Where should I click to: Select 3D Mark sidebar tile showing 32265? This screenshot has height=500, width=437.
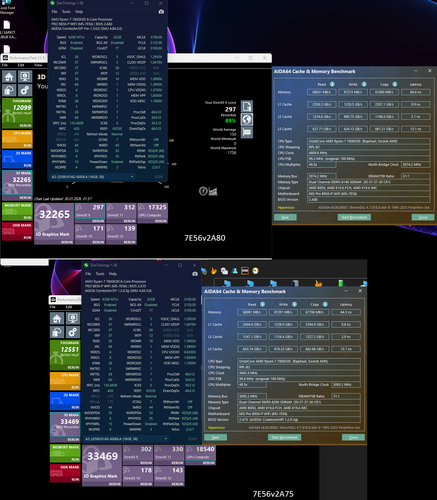[17, 185]
